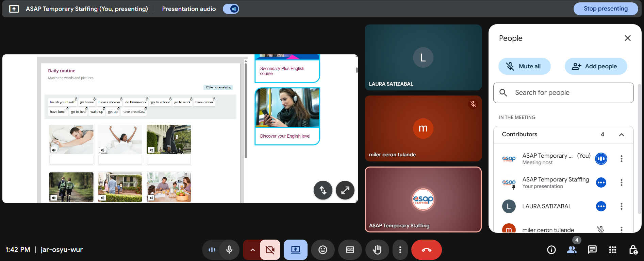
Task: Click Stop presenting button
Action: [606, 9]
